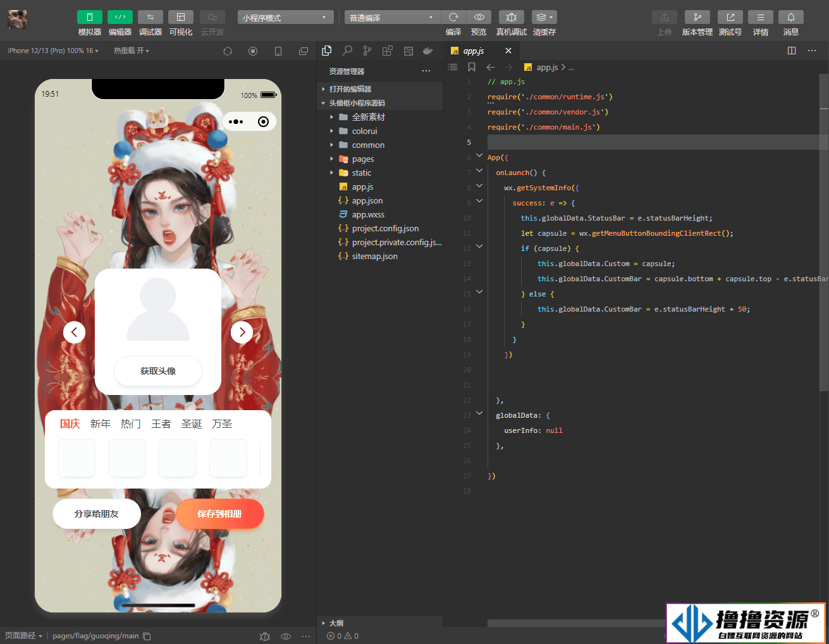Click the simulator phone device icon
Viewport: 829px width, 644px height.
[278, 51]
